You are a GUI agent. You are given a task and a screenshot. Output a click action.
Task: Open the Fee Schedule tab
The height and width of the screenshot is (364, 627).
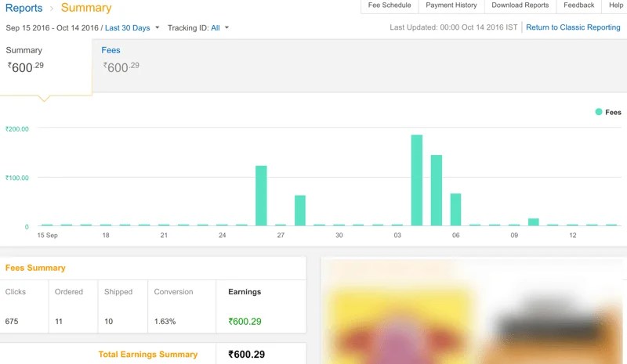pos(390,5)
